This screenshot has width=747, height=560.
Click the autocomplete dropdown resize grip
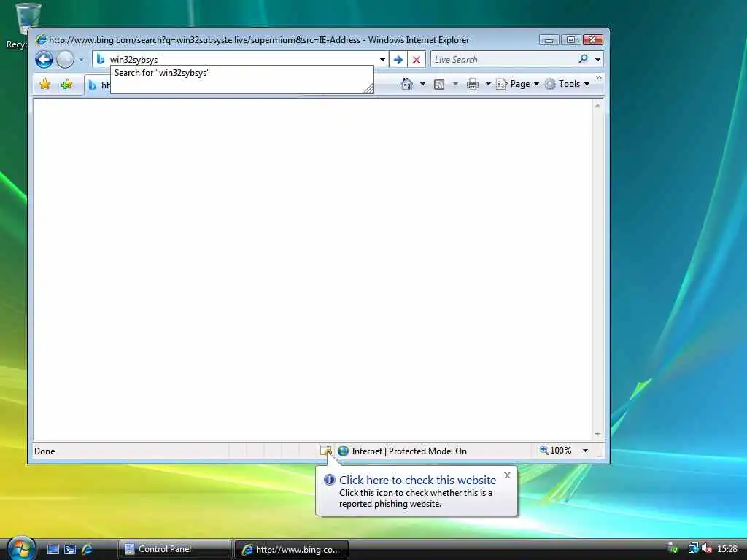[x=368, y=88]
